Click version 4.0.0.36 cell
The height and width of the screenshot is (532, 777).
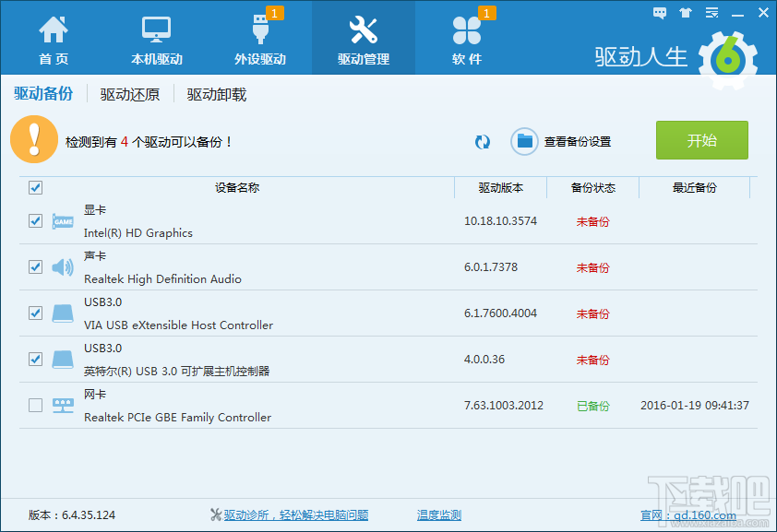(484, 359)
